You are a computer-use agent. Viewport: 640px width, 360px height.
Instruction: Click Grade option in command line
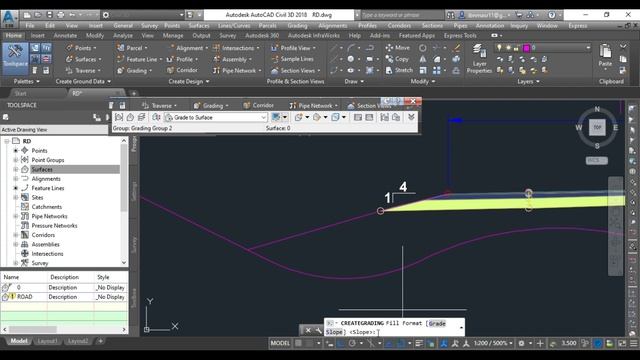click(x=437, y=324)
